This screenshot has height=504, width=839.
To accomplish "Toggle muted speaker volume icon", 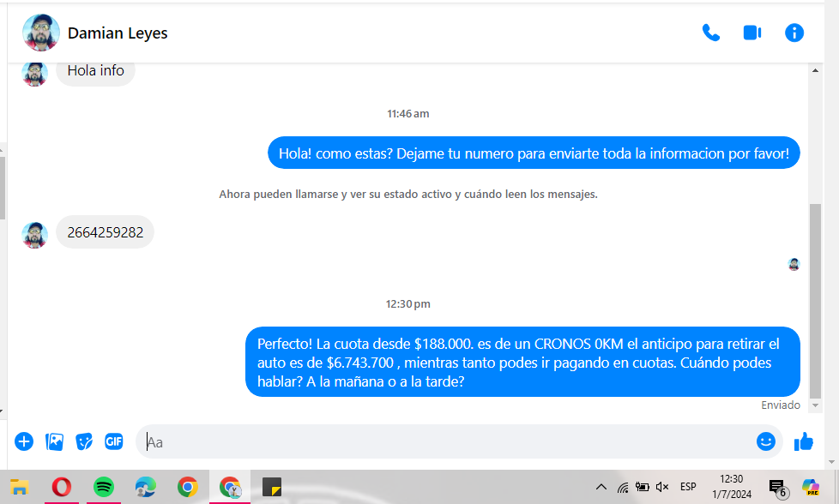I will 662,487.
